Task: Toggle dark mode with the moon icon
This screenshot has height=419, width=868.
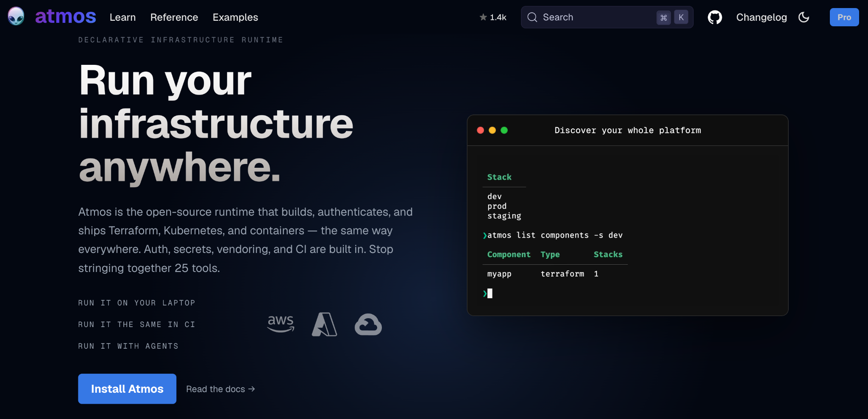Action: (x=804, y=17)
